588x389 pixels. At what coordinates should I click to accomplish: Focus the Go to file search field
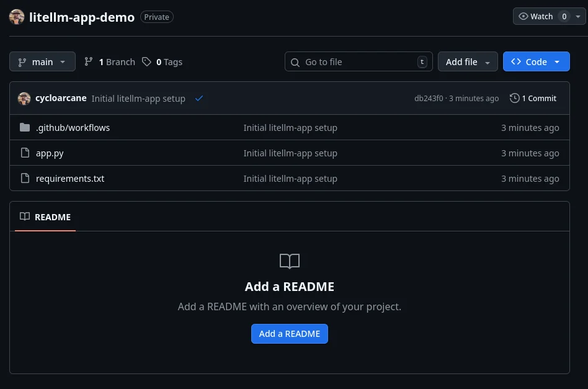pos(359,61)
